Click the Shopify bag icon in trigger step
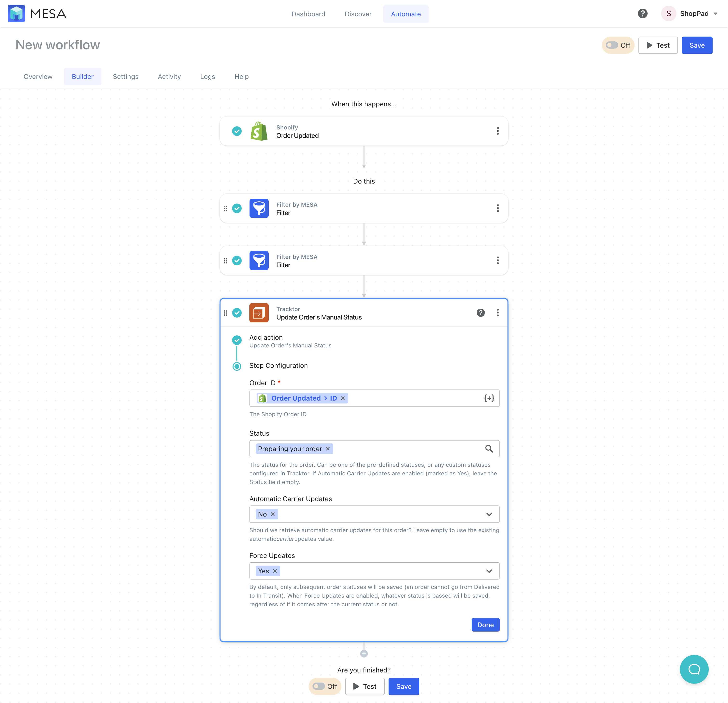This screenshot has height=703, width=728. click(259, 131)
